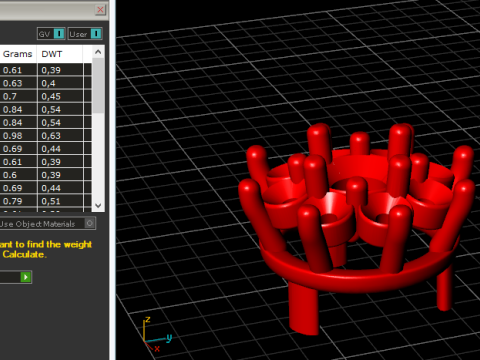Click the Grams column header
480x360 pixels.
[x=18, y=54]
